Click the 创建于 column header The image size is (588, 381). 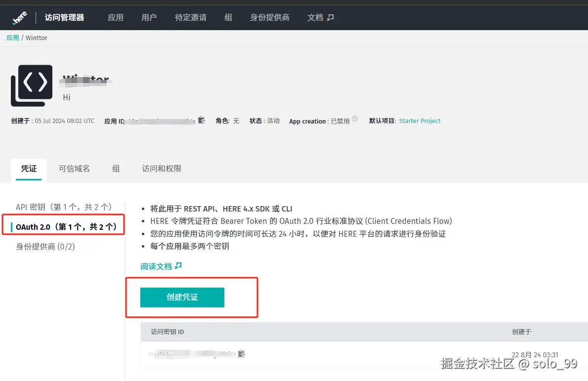pos(522,332)
